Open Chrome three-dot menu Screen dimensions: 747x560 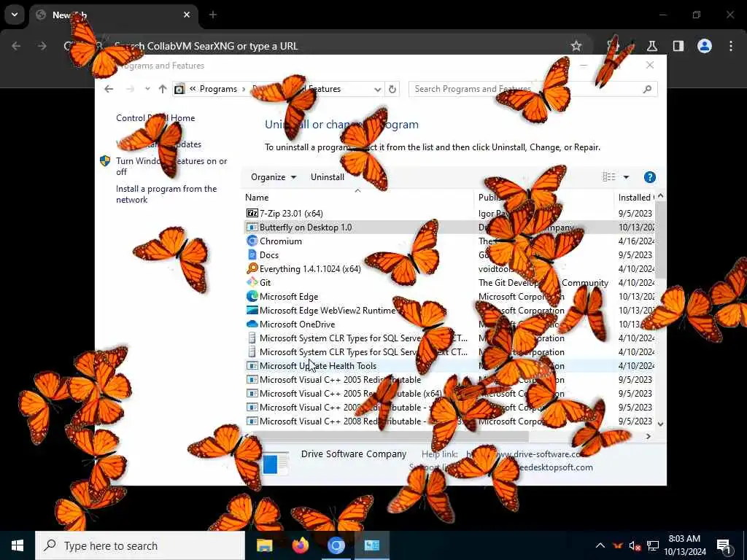click(731, 46)
